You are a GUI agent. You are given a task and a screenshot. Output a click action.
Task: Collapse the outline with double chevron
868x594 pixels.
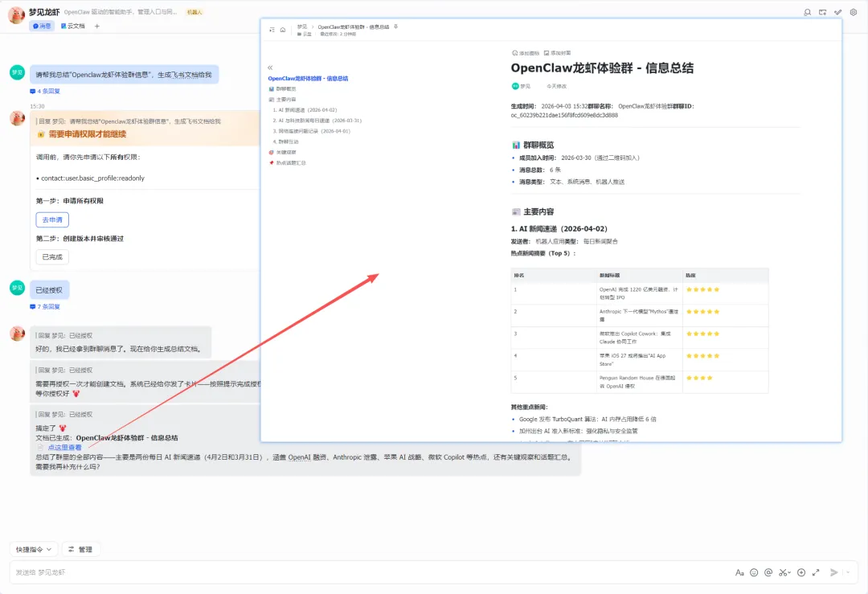point(270,68)
